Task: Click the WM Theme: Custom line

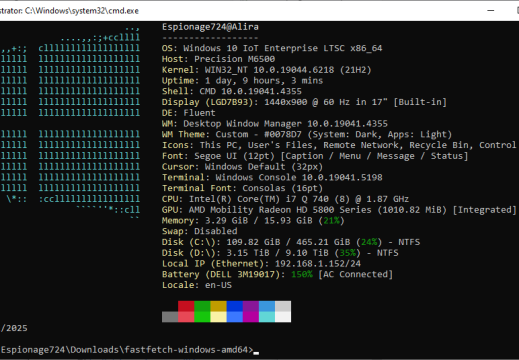Action: click(307, 134)
